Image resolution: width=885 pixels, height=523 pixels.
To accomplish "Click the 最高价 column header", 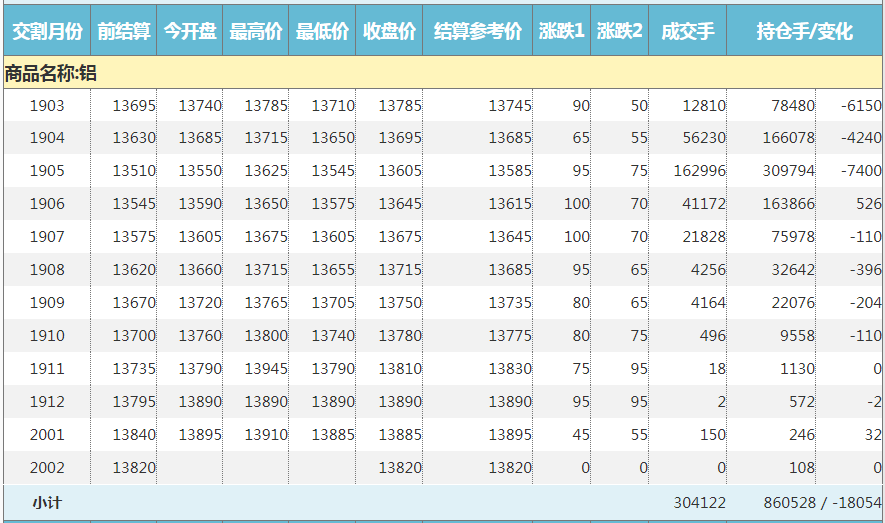I will pos(256,32).
